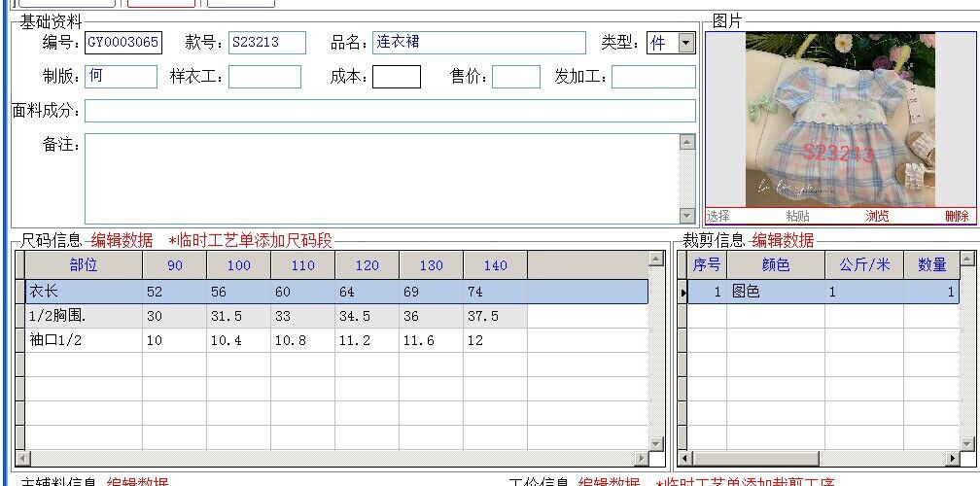Click 选择 under the picture
980x486 pixels.
pos(717,216)
